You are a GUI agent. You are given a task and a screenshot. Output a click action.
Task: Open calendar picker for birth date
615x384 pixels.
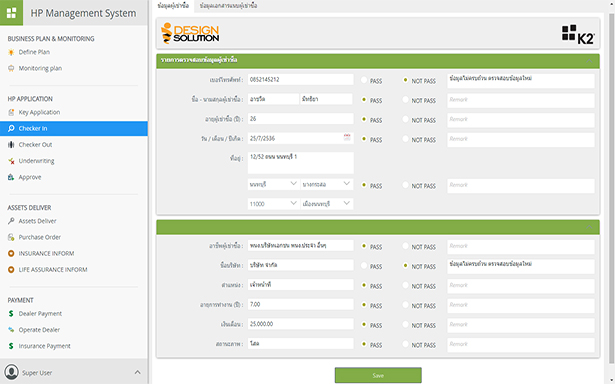[x=347, y=137]
